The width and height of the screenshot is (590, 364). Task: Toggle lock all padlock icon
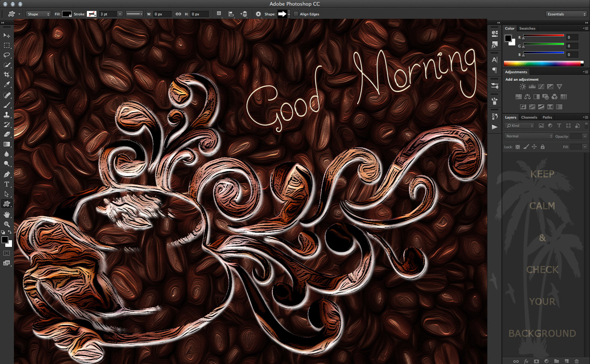point(542,147)
